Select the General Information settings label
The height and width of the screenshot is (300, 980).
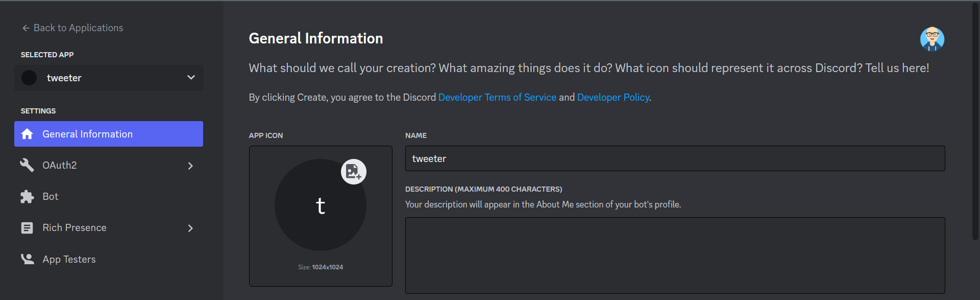[x=87, y=134]
